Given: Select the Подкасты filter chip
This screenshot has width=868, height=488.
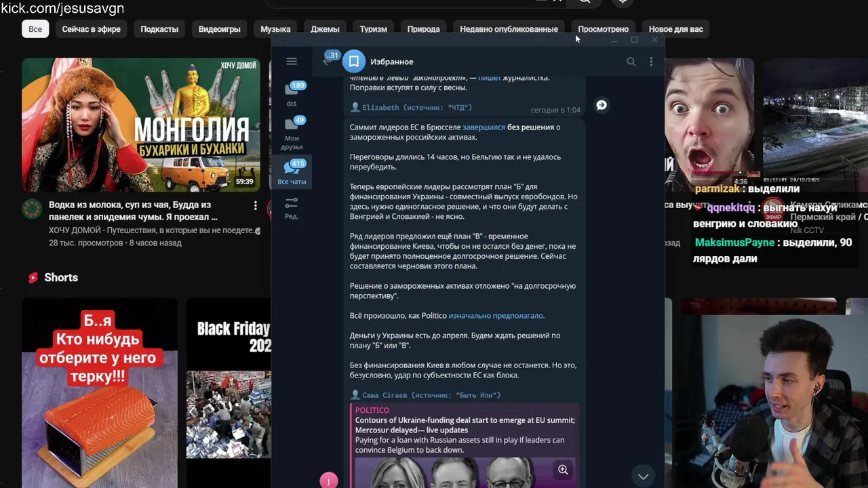Looking at the screenshot, I should point(159,29).
